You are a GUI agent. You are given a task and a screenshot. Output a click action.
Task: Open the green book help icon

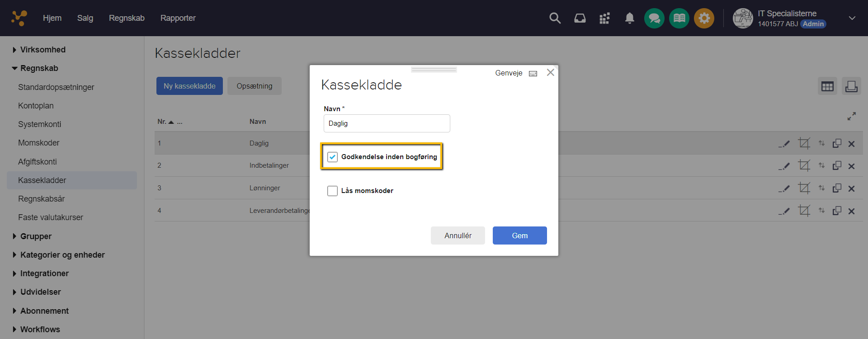pyautogui.click(x=679, y=19)
